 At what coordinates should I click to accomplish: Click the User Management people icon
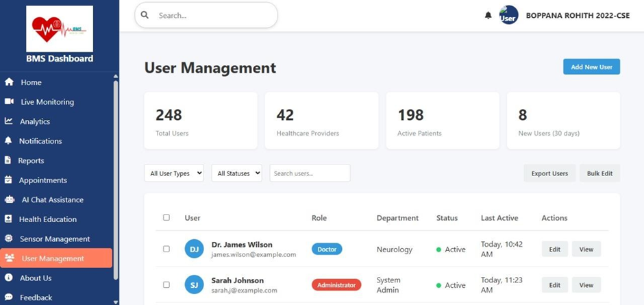pos(9,258)
